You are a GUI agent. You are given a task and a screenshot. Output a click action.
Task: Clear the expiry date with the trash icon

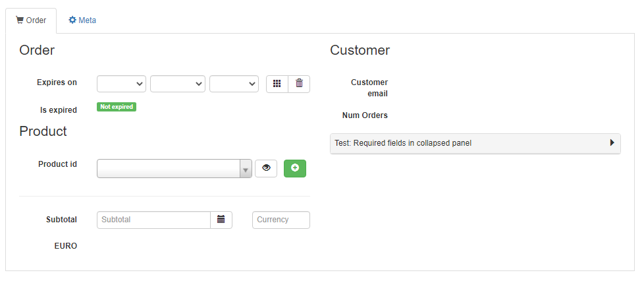pyautogui.click(x=299, y=84)
